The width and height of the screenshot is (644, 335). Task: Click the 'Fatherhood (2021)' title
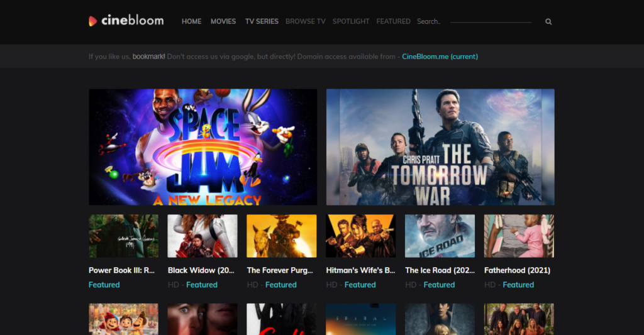[517, 270]
